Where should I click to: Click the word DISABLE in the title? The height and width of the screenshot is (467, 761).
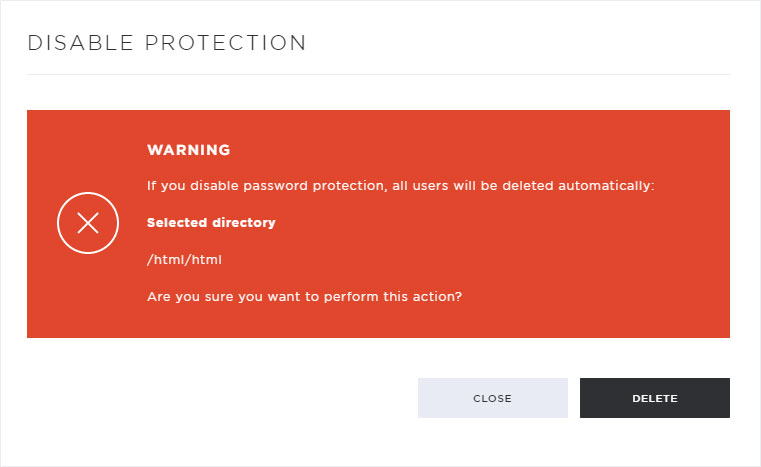tap(81, 43)
